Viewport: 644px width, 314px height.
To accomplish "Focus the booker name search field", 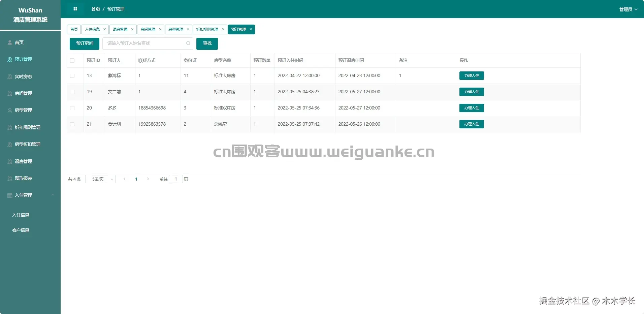I will pos(148,43).
